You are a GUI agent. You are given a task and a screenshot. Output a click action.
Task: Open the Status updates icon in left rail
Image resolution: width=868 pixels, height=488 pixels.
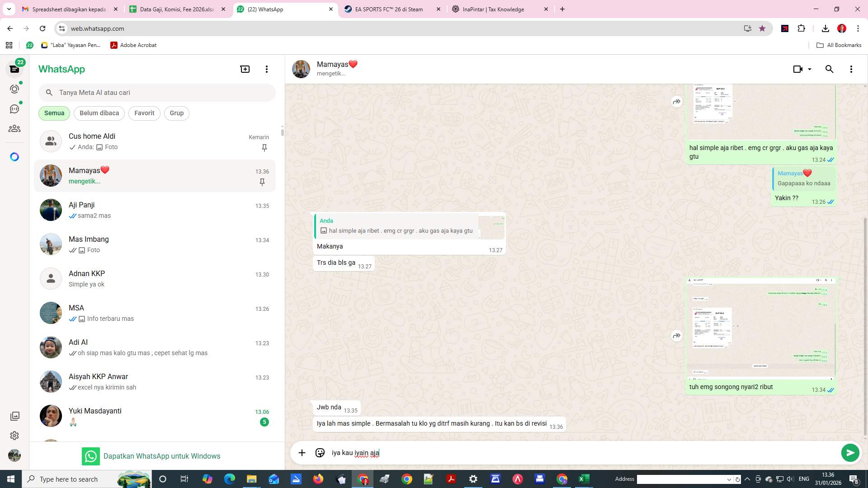pos(15,89)
